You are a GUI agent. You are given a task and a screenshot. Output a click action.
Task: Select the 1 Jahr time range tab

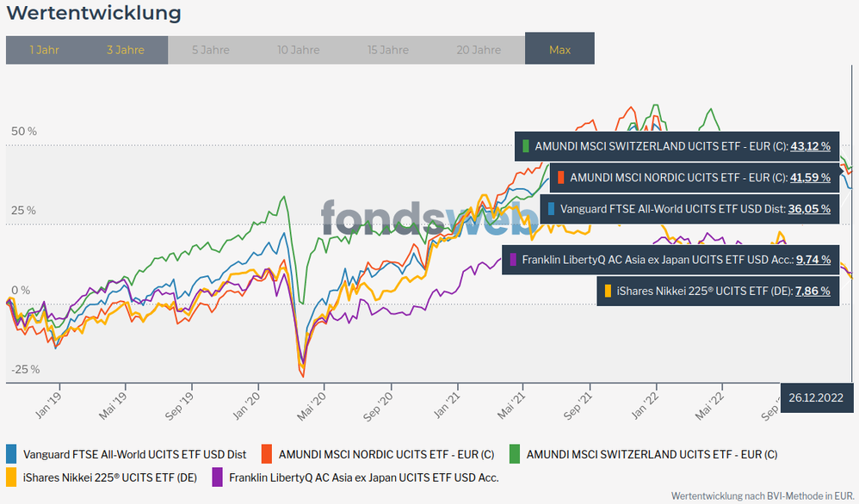pyautogui.click(x=44, y=50)
